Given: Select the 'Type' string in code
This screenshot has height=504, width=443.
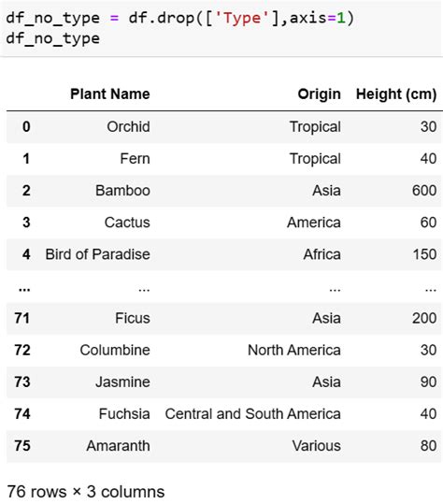Looking at the screenshot, I should click(x=243, y=18).
